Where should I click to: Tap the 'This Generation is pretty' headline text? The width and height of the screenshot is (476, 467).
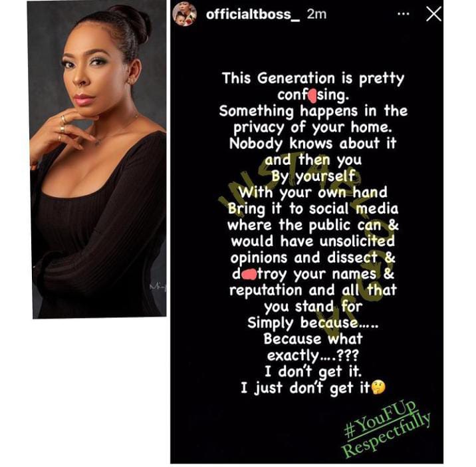[313, 78]
